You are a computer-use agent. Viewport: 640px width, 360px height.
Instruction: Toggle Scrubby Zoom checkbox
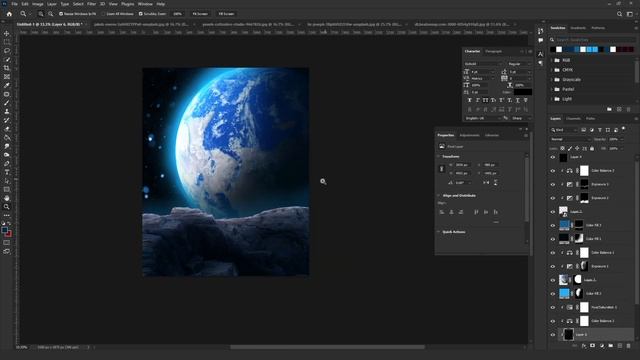tap(140, 14)
